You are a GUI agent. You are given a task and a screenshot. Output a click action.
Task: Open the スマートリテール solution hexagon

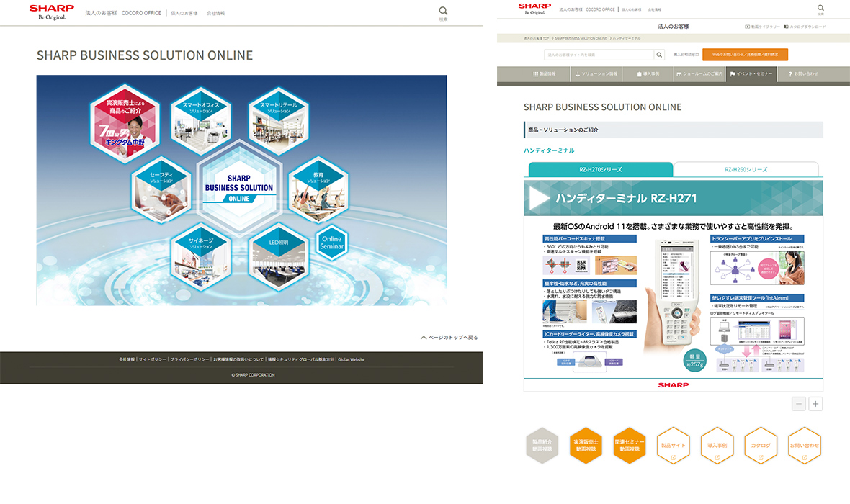point(279,121)
